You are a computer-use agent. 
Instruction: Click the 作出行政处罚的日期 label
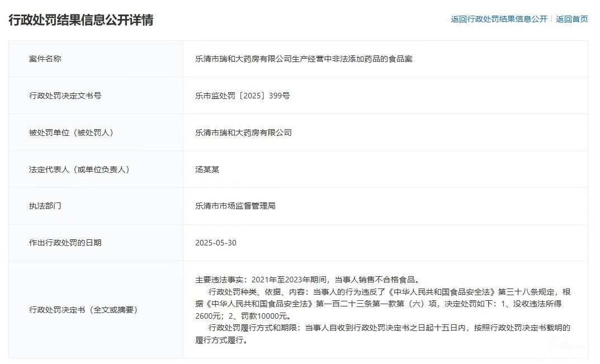tap(65, 243)
